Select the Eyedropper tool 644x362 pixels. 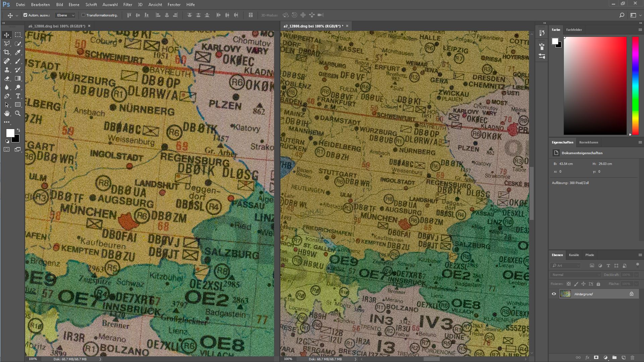(x=18, y=52)
